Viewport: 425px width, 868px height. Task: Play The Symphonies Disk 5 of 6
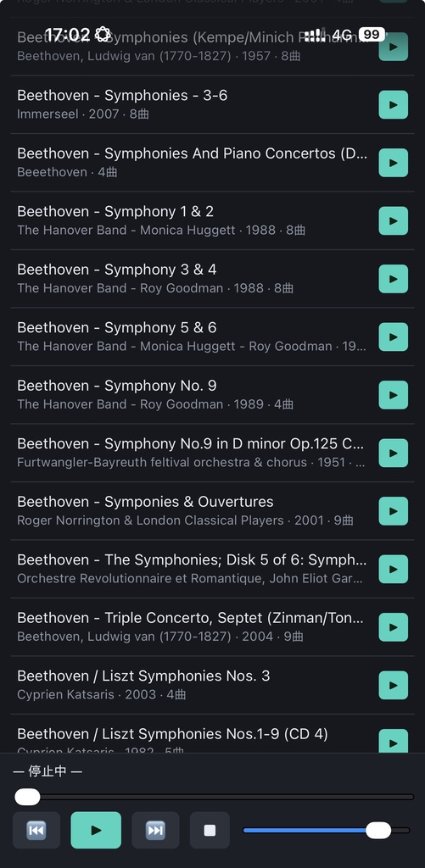click(393, 569)
